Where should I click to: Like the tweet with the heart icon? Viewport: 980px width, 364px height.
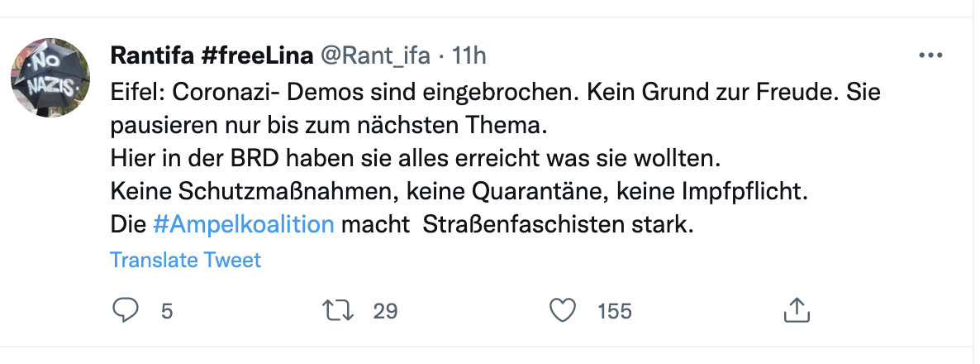pos(563,310)
